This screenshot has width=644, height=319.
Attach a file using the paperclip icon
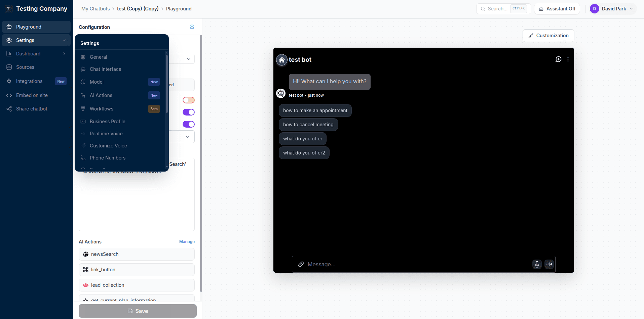(301, 264)
